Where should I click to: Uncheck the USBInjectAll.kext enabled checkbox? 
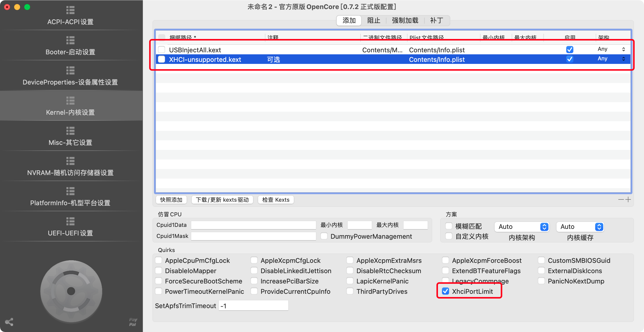coord(570,50)
